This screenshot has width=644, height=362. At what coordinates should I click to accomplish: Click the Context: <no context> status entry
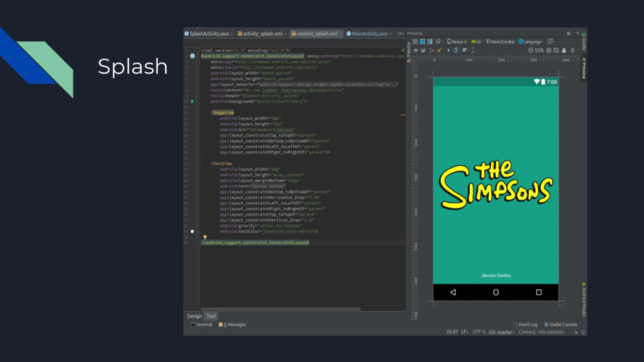(x=541, y=332)
